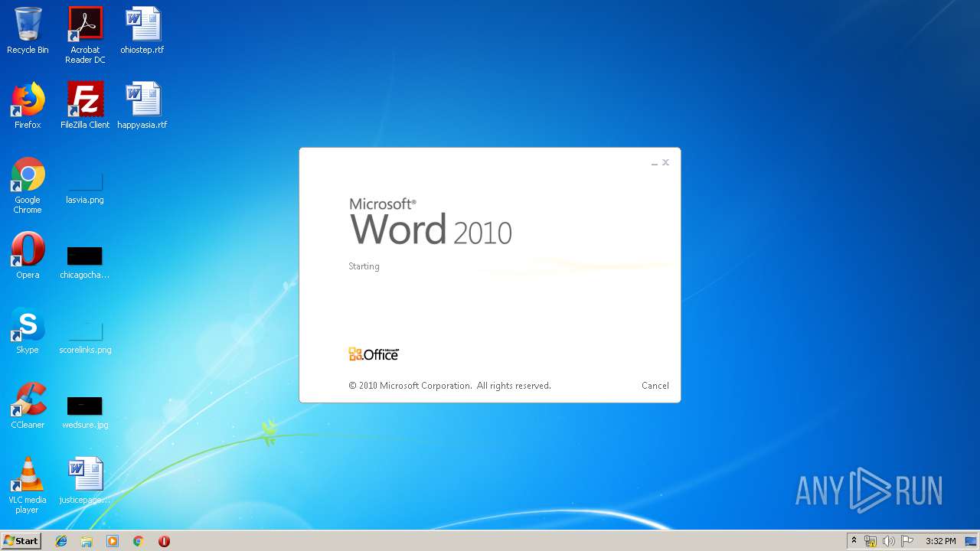The image size is (980, 551).
Task: Click the 3:32 PM clock
Action: click(941, 541)
